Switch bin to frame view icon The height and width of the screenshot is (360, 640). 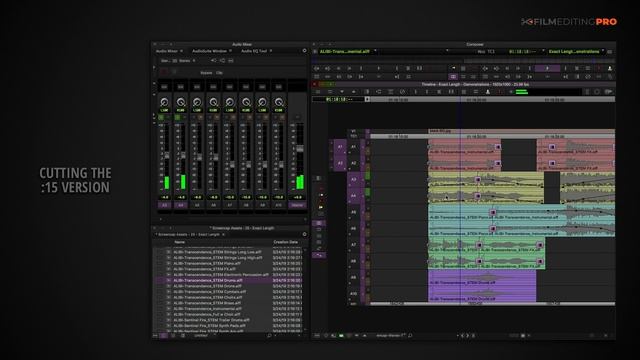[173, 336]
